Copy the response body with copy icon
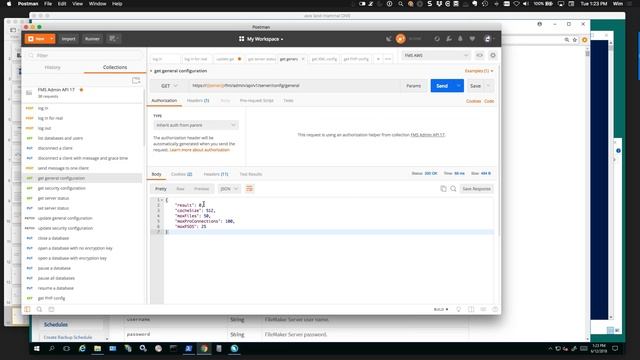Image resolution: width=640 pixels, height=360 pixels. click(443, 189)
